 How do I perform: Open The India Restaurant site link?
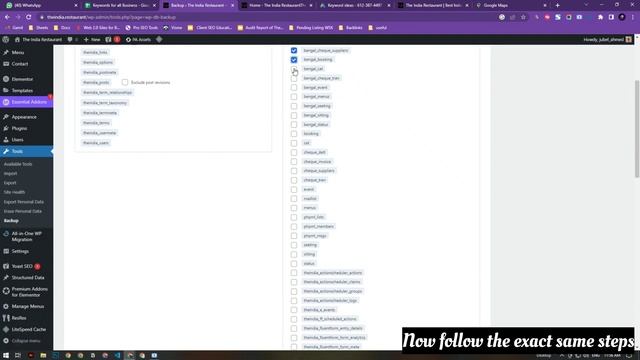(38, 40)
